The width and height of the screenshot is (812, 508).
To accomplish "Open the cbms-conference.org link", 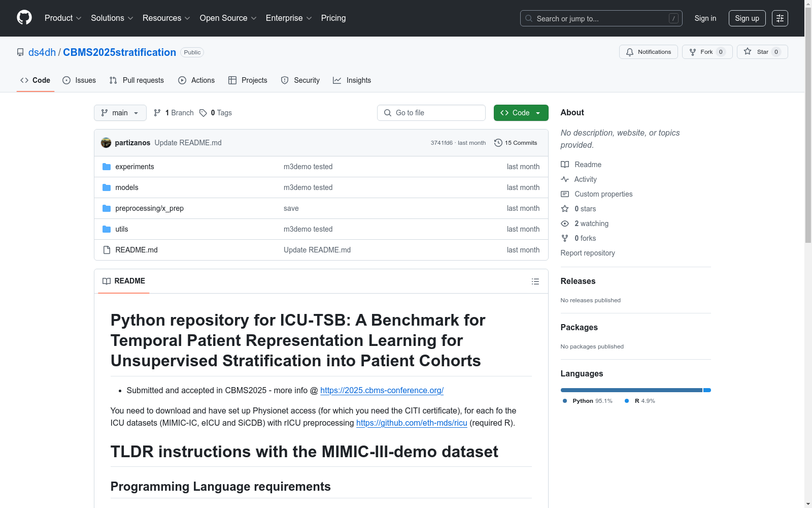I will (382, 390).
